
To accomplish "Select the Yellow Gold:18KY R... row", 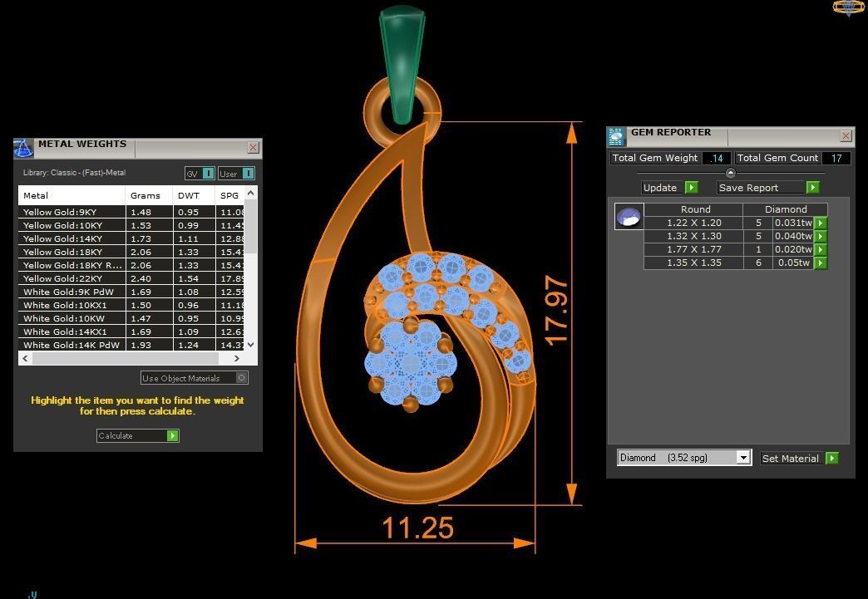I will click(131, 265).
